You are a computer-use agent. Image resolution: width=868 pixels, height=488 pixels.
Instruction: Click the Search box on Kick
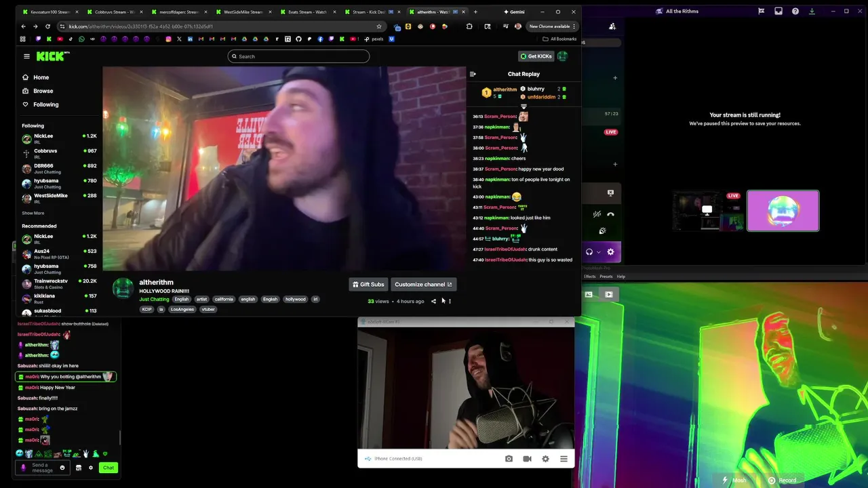tap(298, 56)
